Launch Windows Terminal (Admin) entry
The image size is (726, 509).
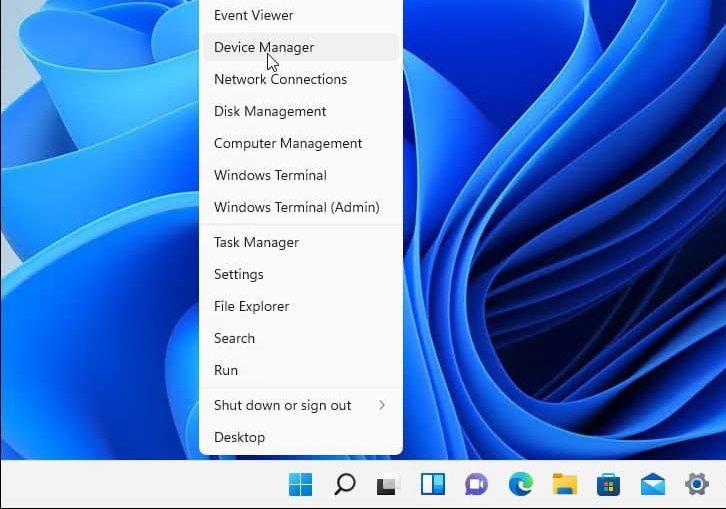click(301, 207)
